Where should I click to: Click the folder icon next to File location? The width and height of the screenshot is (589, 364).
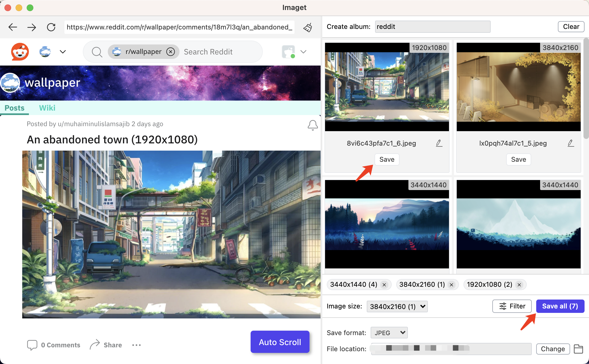[578, 349]
